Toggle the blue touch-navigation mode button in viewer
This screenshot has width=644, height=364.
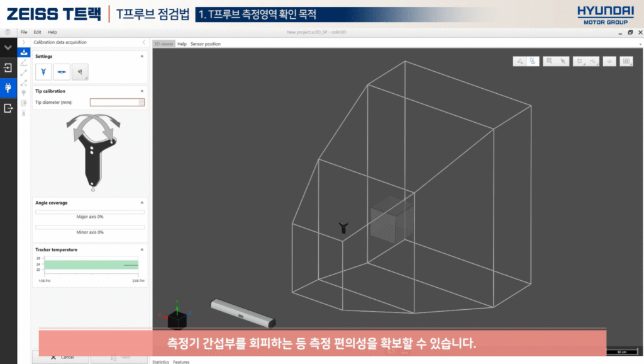point(533,61)
